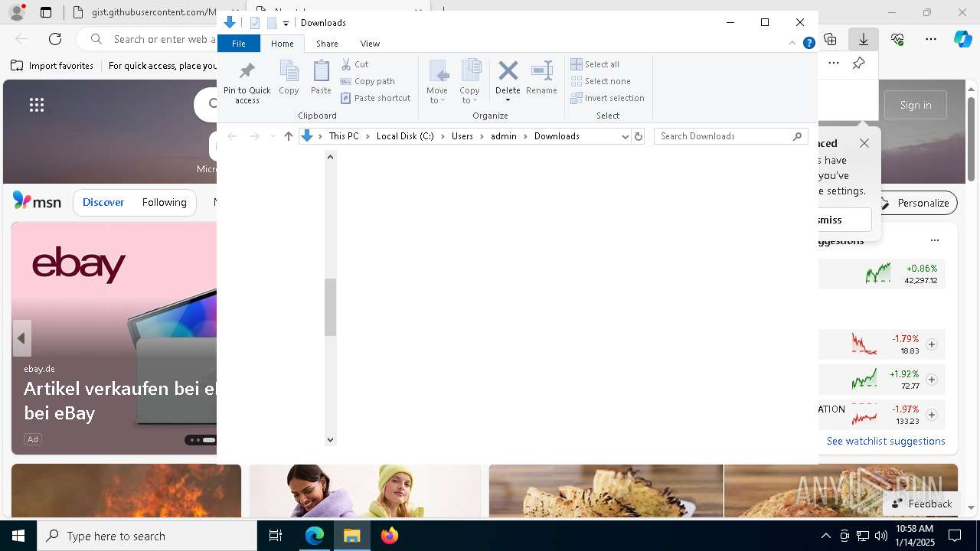The height and width of the screenshot is (551, 980).
Task: Open the File tab in Explorer
Action: 239,44
